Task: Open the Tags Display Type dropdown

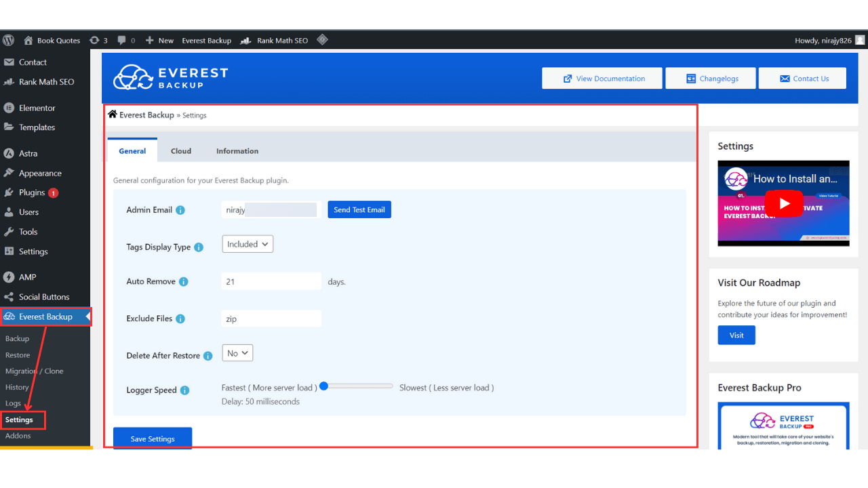Action: pos(248,244)
